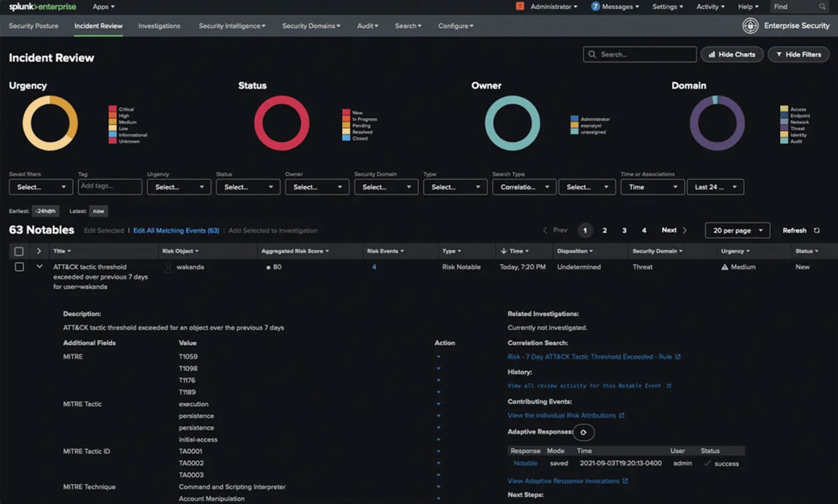Viewport: 838px width, 504px height.
Task: Click Edit All Matching Events (63)
Action: [x=175, y=230]
